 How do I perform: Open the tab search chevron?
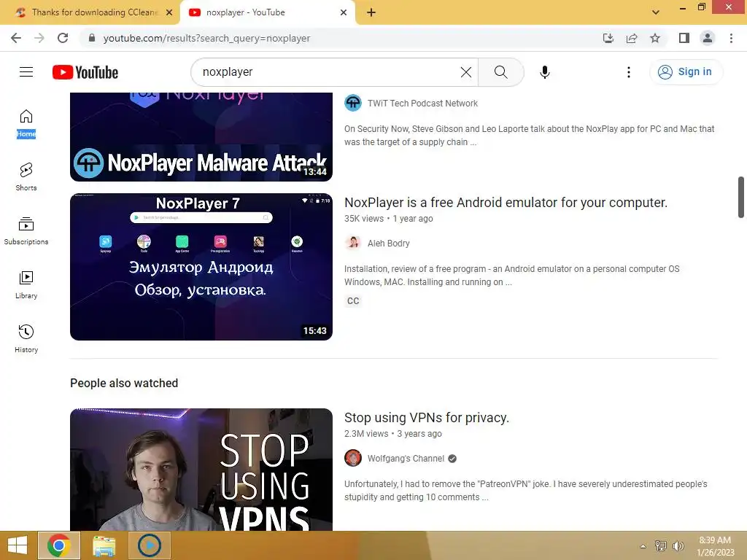(656, 12)
